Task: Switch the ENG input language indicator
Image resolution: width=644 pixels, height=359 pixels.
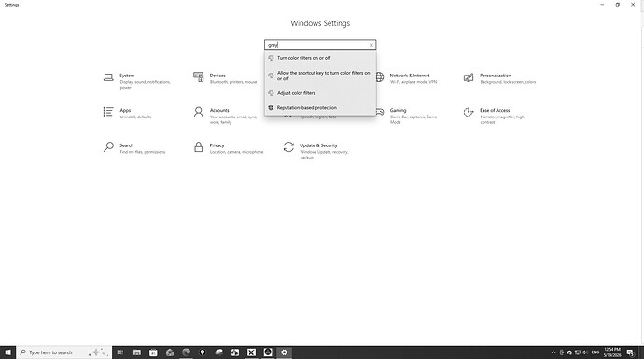Action: tap(595, 352)
